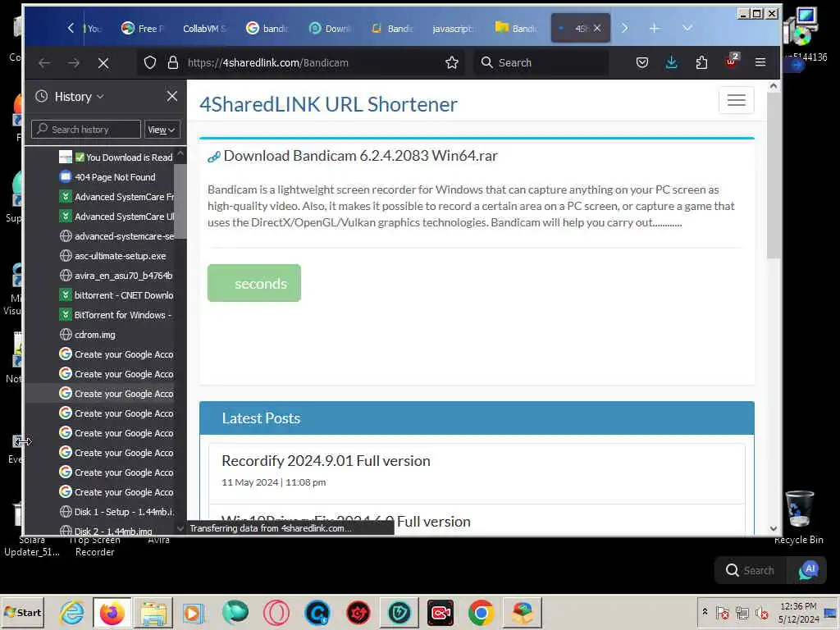Launch Opera browser from the taskbar
Screen dimensions: 840x630
[x=276, y=613]
